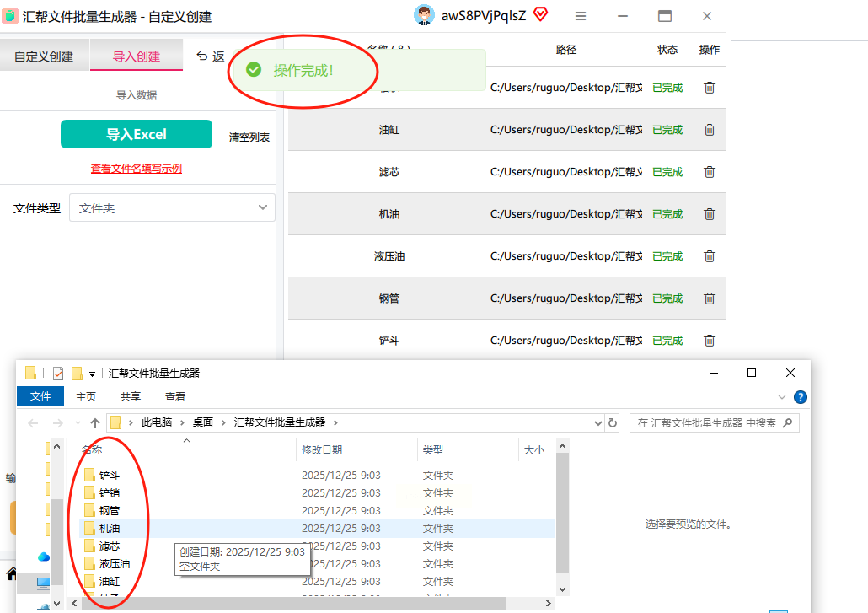Click the file list's horizontal scrollbar thumb

pos(294,603)
